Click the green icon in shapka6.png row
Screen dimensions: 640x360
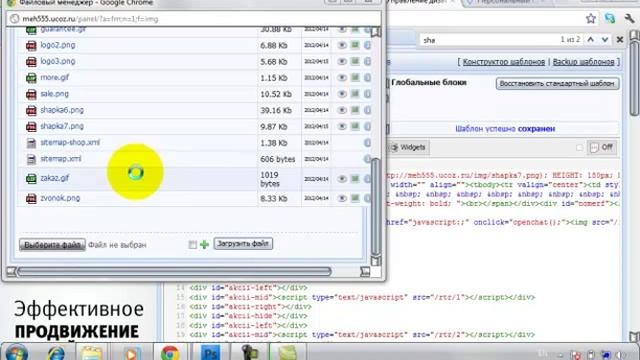coord(355,110)
